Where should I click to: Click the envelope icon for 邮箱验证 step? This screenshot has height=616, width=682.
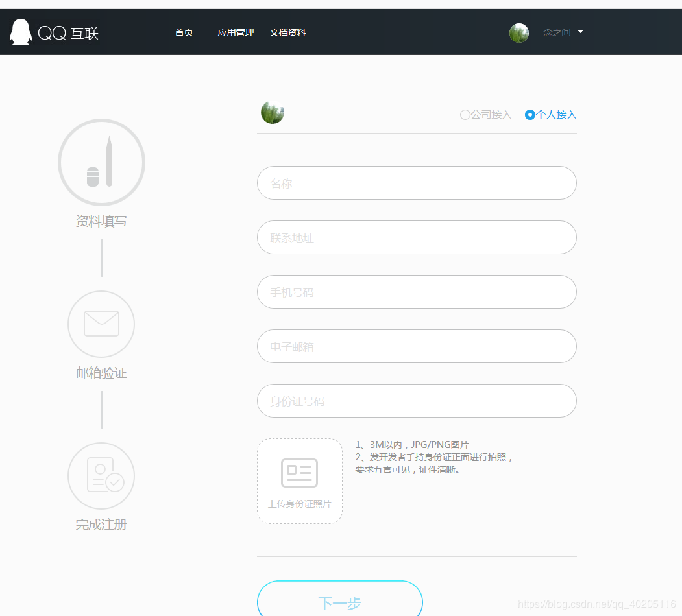pos(101,324)
